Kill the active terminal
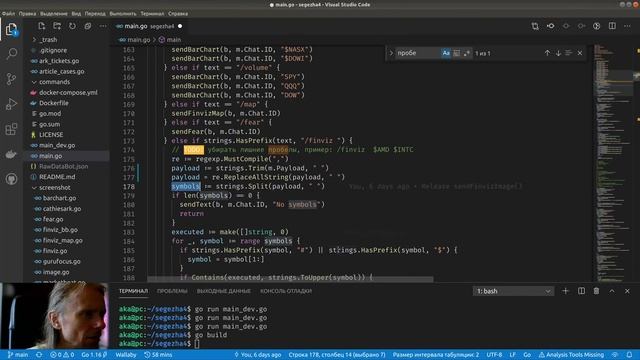 coord(596,291)
